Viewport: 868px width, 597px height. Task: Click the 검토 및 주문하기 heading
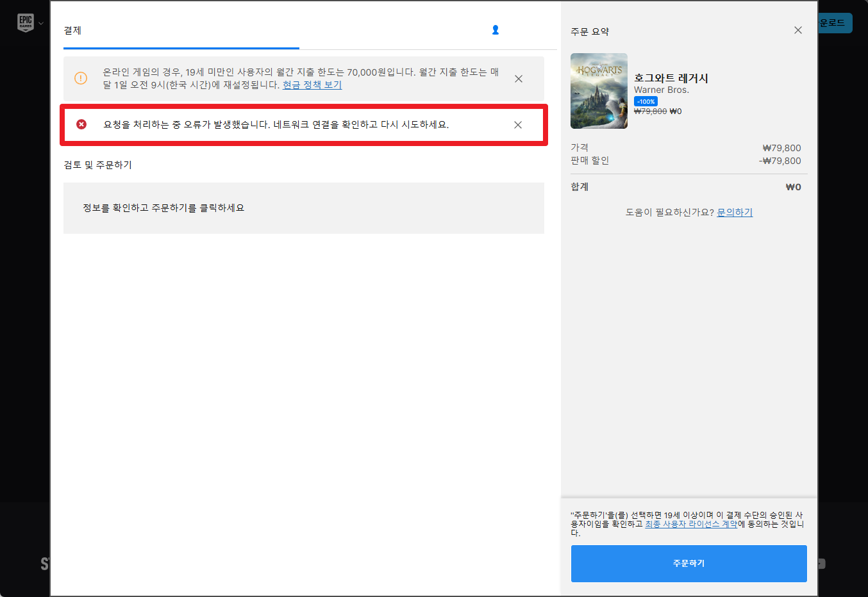98,165
